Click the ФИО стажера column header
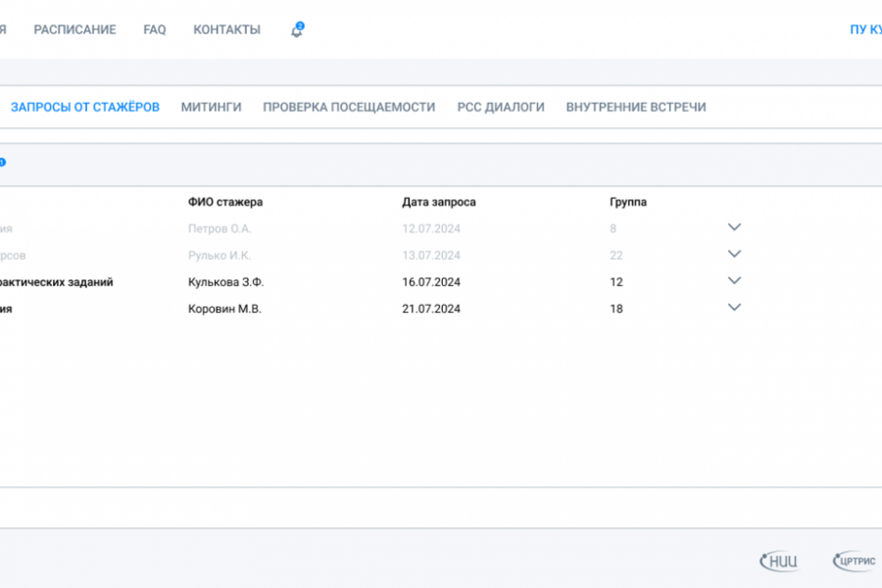 point(225,202)
